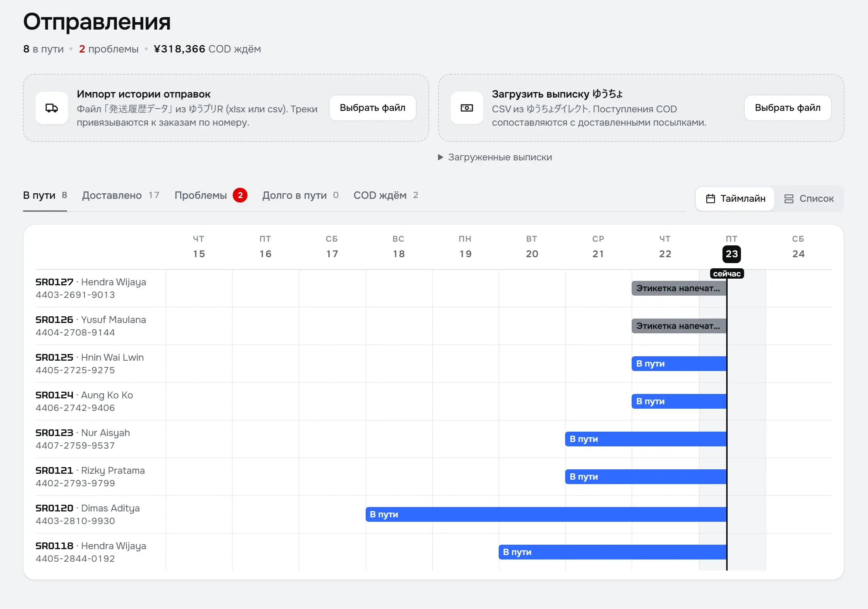This screenshot has height=609, width=868.
Task: Open the COD ждём tab
Action: coord(386,195)
